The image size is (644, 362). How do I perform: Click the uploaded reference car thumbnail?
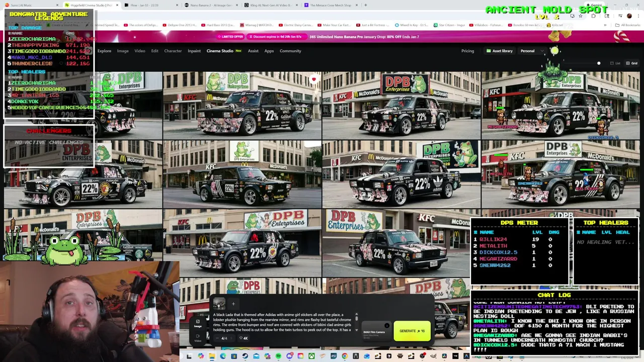tap(219, 304)
